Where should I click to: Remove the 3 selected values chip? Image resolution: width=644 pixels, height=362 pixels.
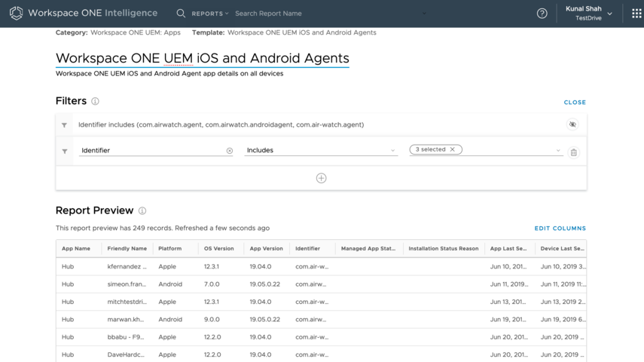452,149
